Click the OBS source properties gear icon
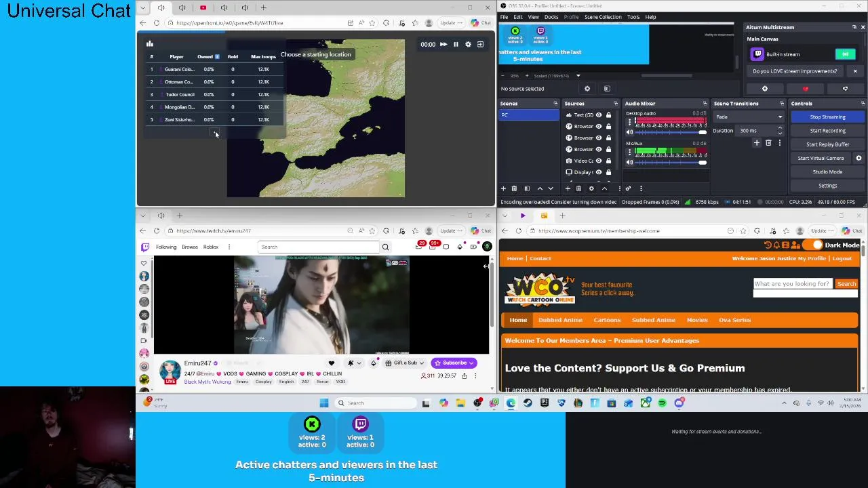 click(587, 89)
